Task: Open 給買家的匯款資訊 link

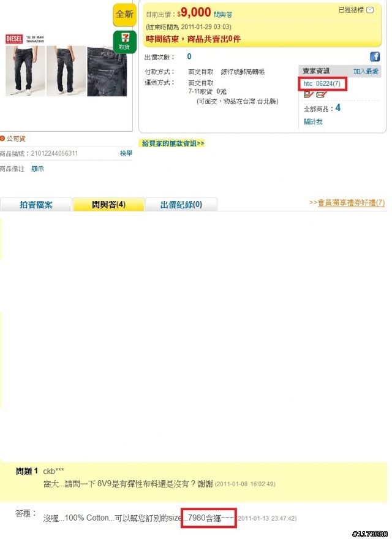Action: tap(173, 143)
